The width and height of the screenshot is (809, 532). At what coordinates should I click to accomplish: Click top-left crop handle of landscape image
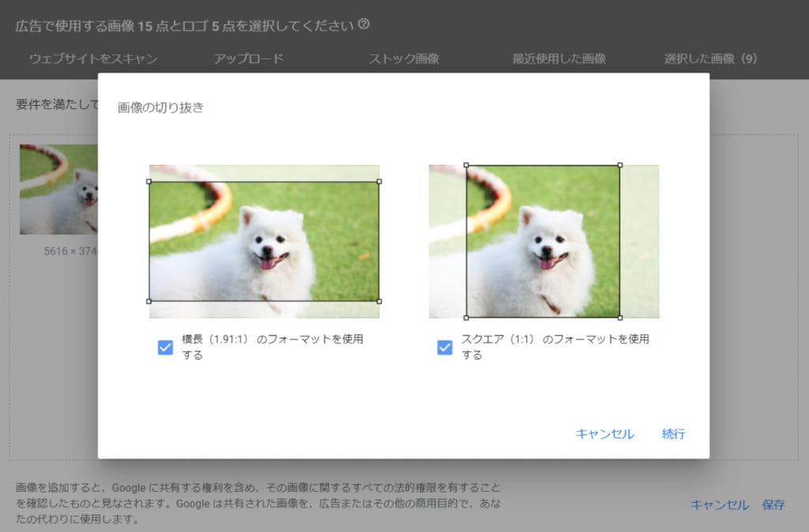coord(149,182)
